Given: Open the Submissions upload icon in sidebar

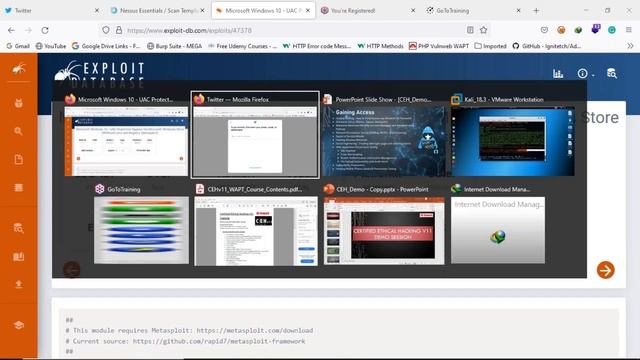Looking at the screenshot, I should 18,284.
